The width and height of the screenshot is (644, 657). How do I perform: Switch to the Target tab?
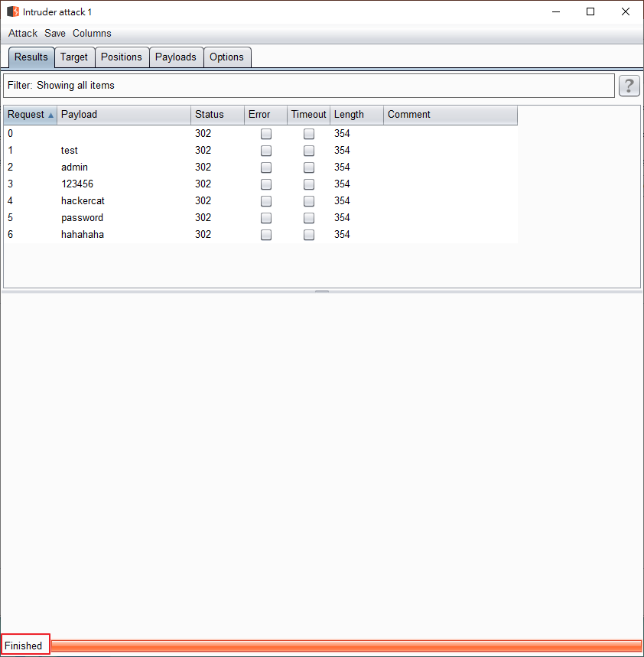pos(74,57)
